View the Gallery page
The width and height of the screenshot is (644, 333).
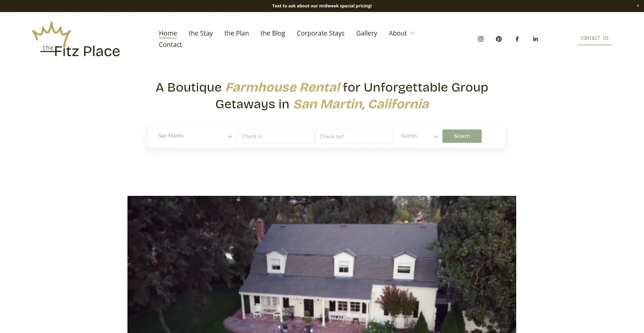[x=366, y=33]
